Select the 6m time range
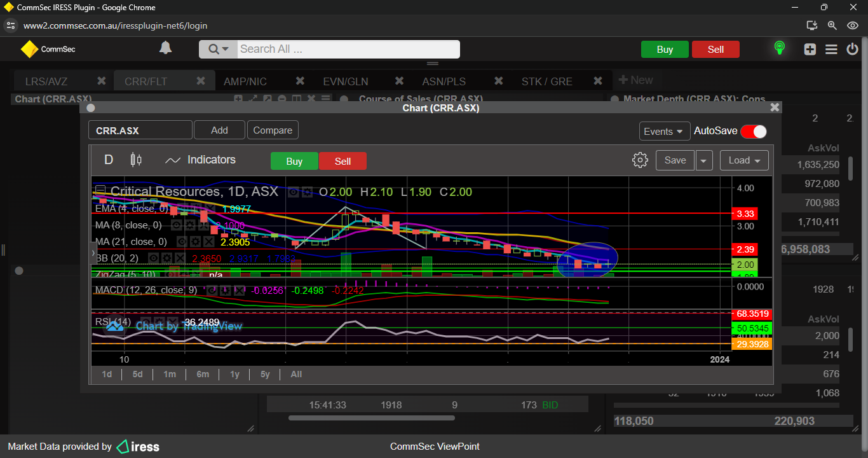868x458 pixels. [203, 374]
